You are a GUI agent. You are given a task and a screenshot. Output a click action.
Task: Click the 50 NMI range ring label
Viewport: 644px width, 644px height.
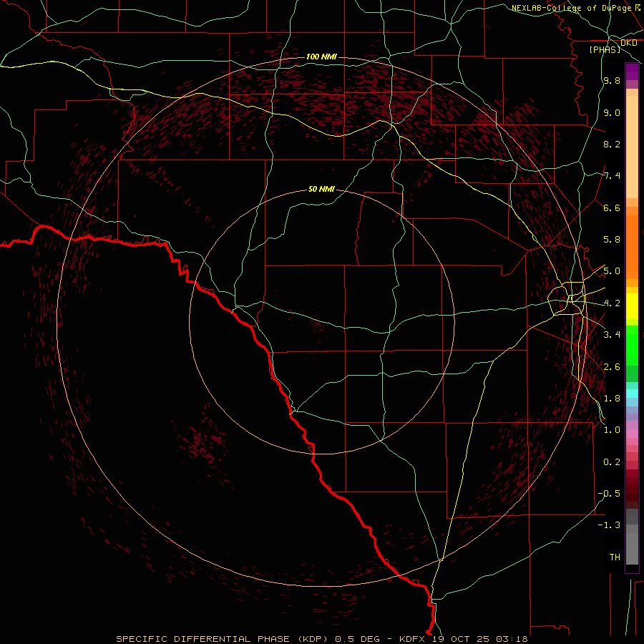(x=321, y=189)
